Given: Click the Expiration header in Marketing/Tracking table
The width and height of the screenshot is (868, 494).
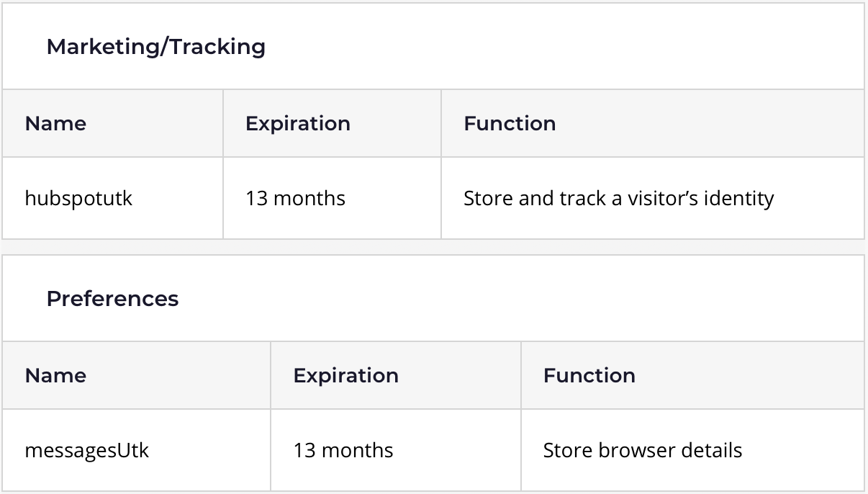Looking at the screenshot, I should pyautogui.click(x=298, y=124).
